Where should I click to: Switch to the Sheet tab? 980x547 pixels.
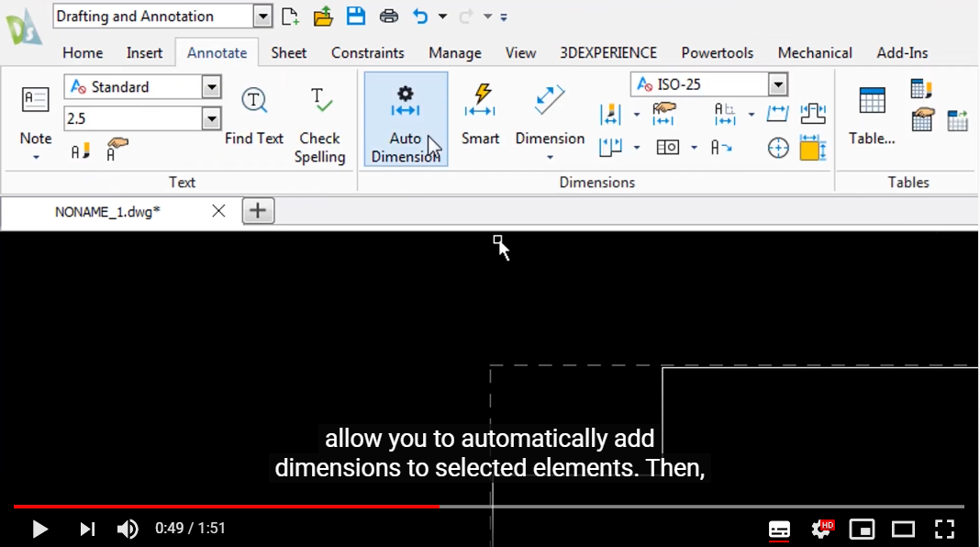pyautogui.click(x=289, y=53)
